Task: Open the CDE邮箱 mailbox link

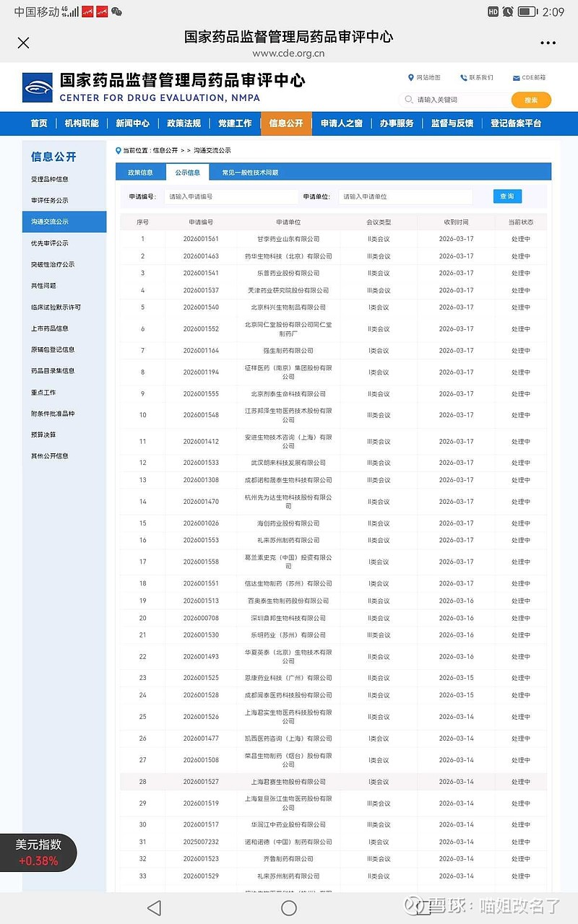Action: point(529,77)
